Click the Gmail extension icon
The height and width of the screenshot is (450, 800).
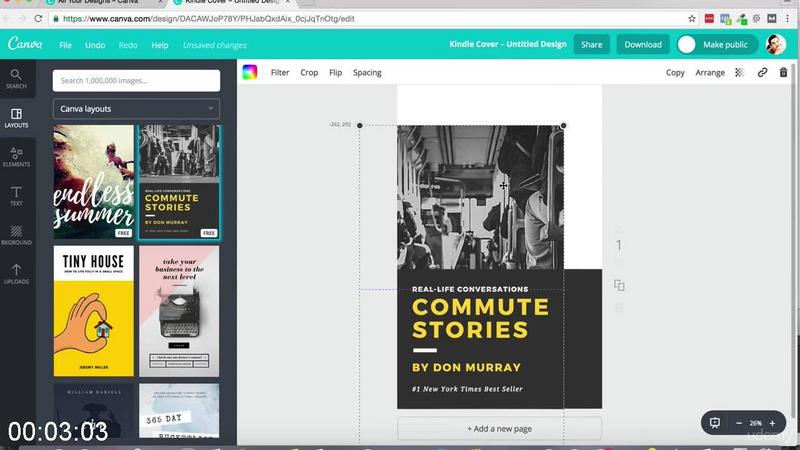pyautogui.click(x=772, y=18)
